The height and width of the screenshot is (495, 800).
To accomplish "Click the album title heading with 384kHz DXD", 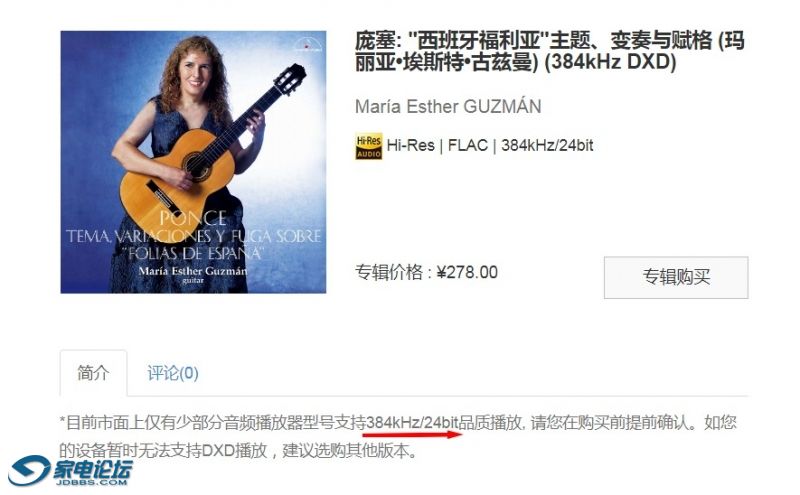I will 549,51.
